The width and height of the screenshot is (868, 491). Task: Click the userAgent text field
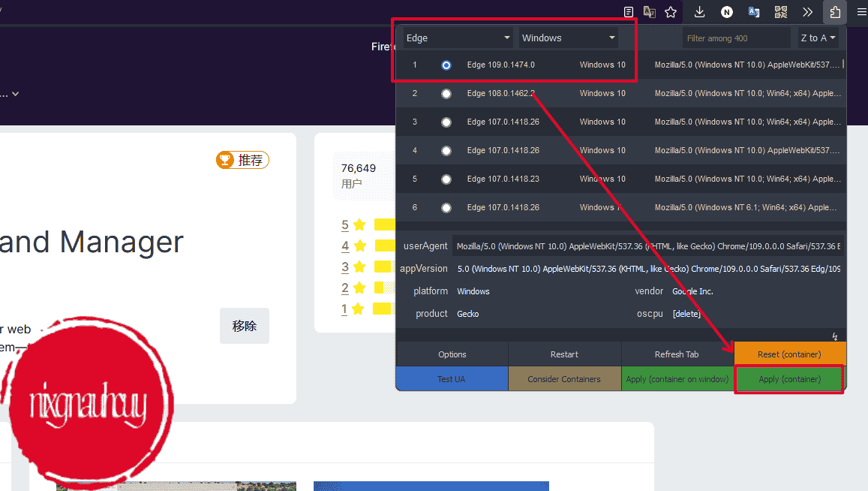tap(647, 246)
